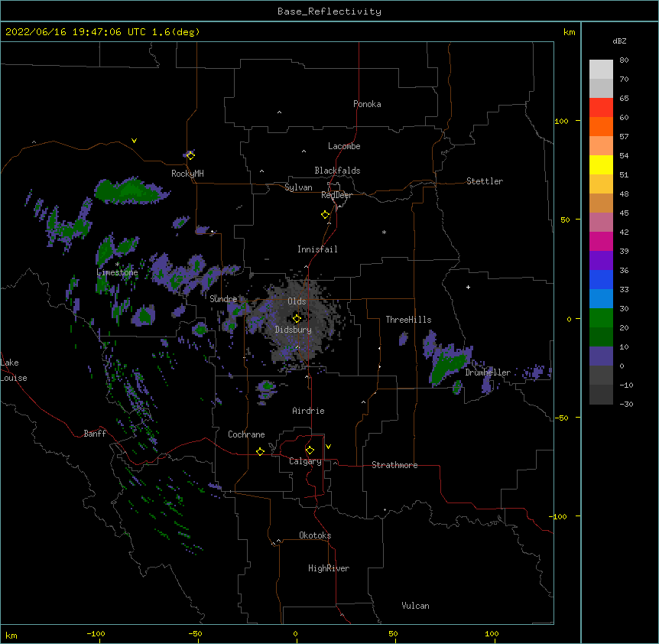Click the yellow diamond marker south of RedDeer
659x644 pixels.
point(326,215)
